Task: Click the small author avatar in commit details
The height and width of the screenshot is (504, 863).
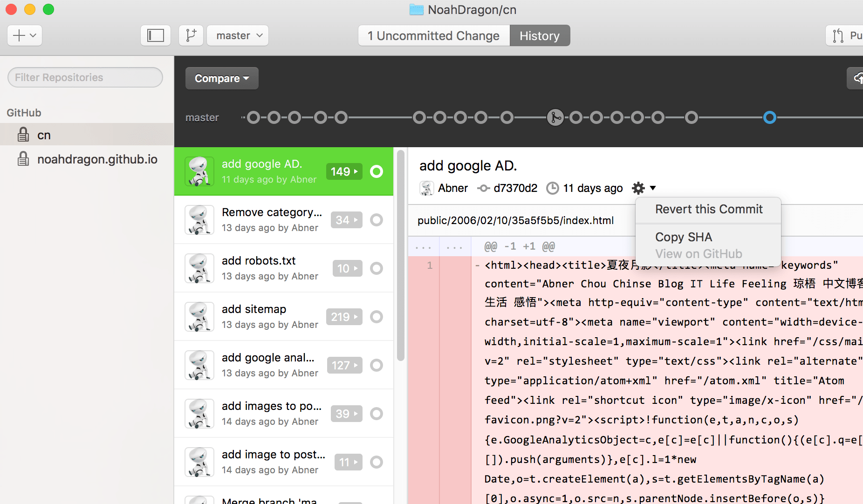Action: pyautogui.click(x=427, y=188)
